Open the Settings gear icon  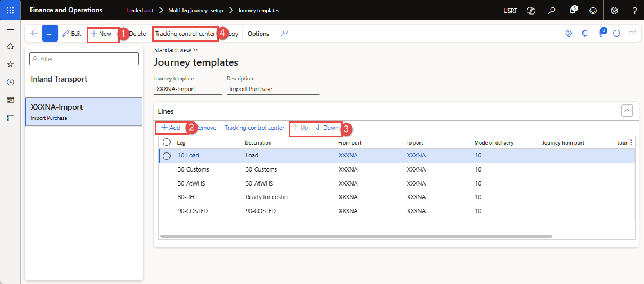coord(614,10)
